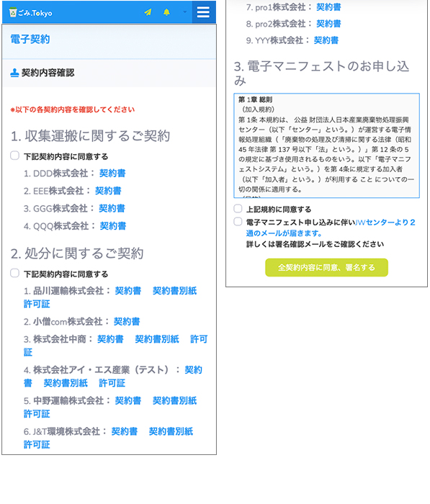This screenshot has width=430, height=504.
Task: Tick 上記規約に同意する checkbox
Action: pyautogui.click(x=238, y=209)
